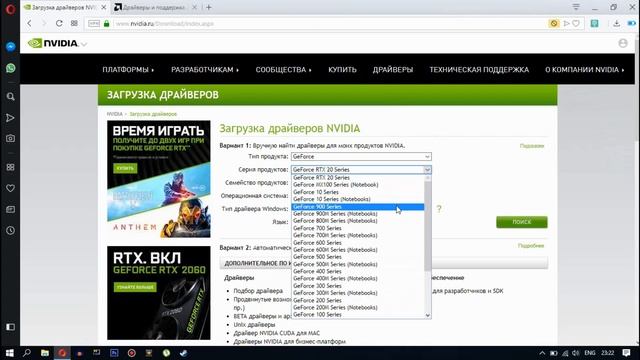Click the sidebar search icon
Viewport: 640px width, 360px height.
[x=11, y=97]
